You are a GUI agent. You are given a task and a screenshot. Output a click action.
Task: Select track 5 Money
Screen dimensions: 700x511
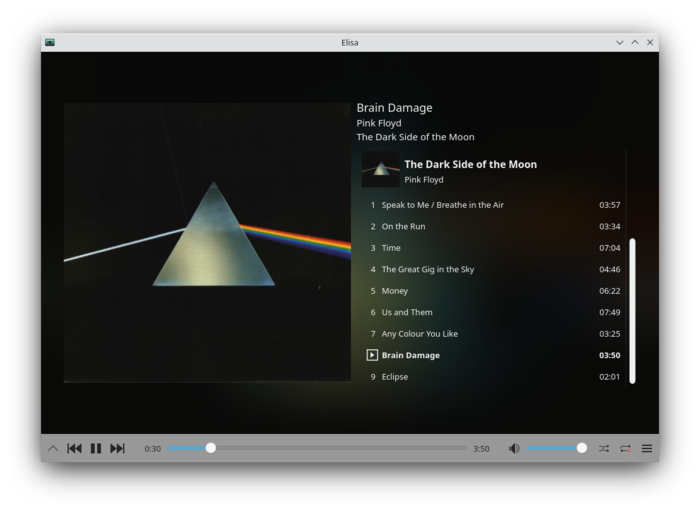pyautogui.click(x=492, y=291)
